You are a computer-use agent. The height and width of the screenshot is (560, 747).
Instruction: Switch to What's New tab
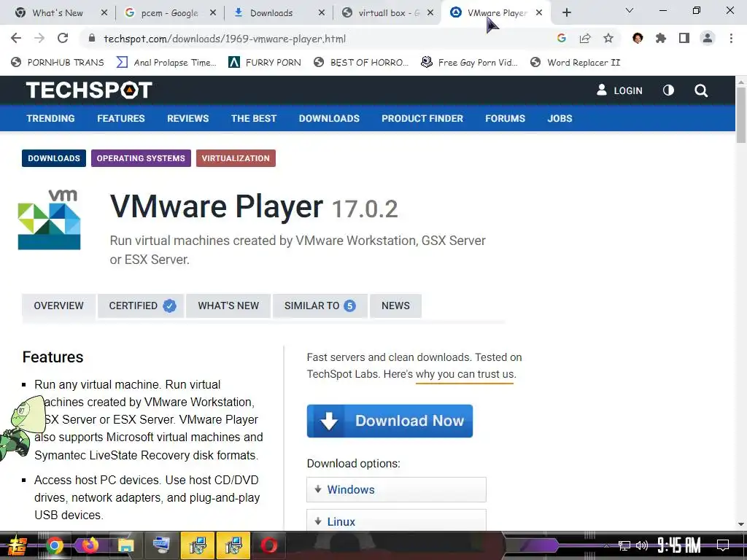pyautogui.click(x=57, y=13)
